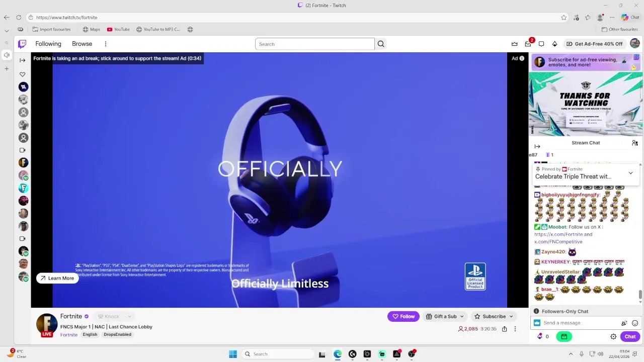Open YouTube to MP3 bookmark
The height and width of the screenshot is (362, 644).
pyautogui.click(x=158, y=30)
